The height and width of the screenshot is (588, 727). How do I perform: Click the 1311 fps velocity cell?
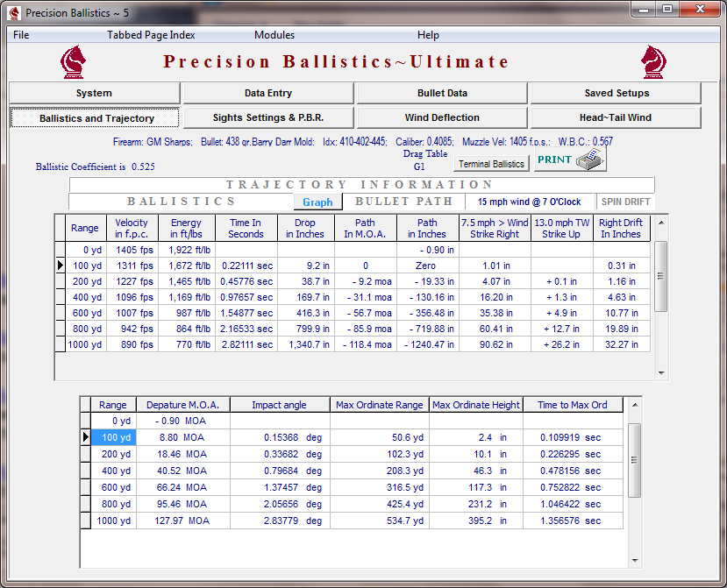click(x=132, y=266)
